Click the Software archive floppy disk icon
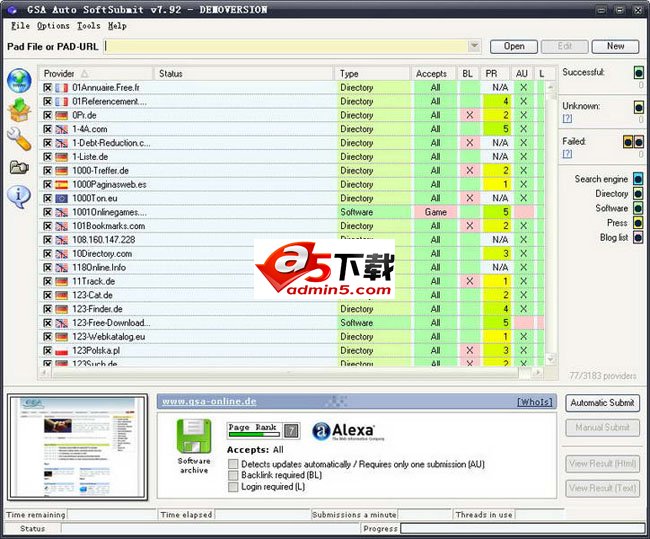This screenshot has width=650, height=539. [x=194, y=436]
